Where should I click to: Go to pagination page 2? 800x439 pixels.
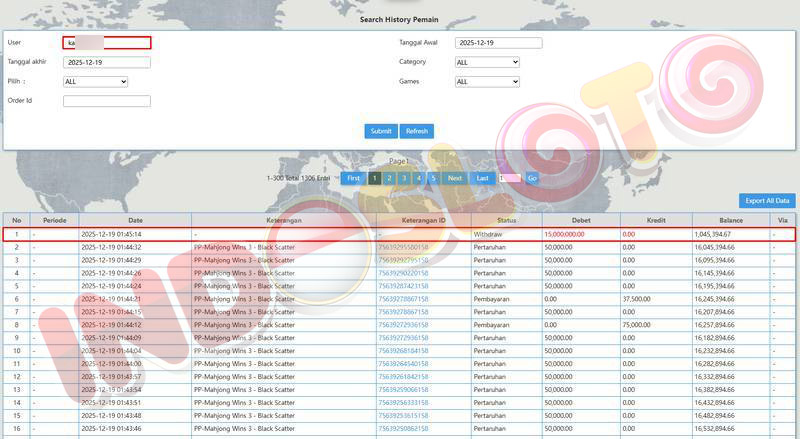point(389,178)
